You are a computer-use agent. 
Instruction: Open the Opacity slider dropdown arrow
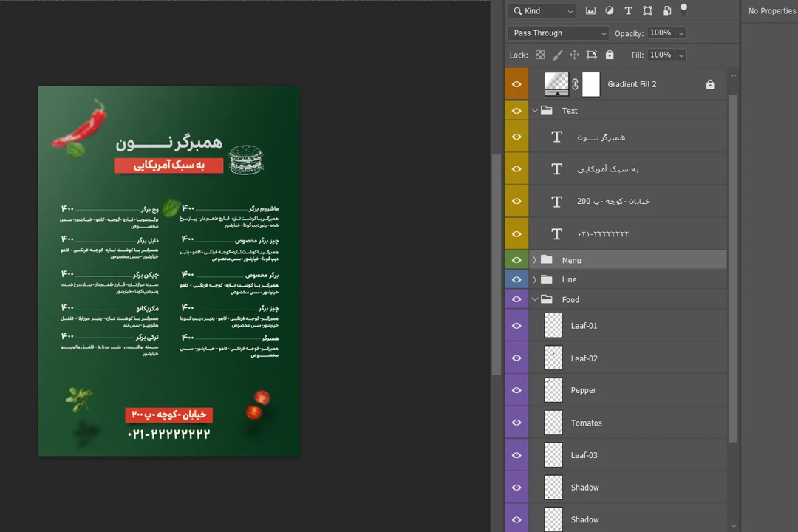[x=681, y=33]
